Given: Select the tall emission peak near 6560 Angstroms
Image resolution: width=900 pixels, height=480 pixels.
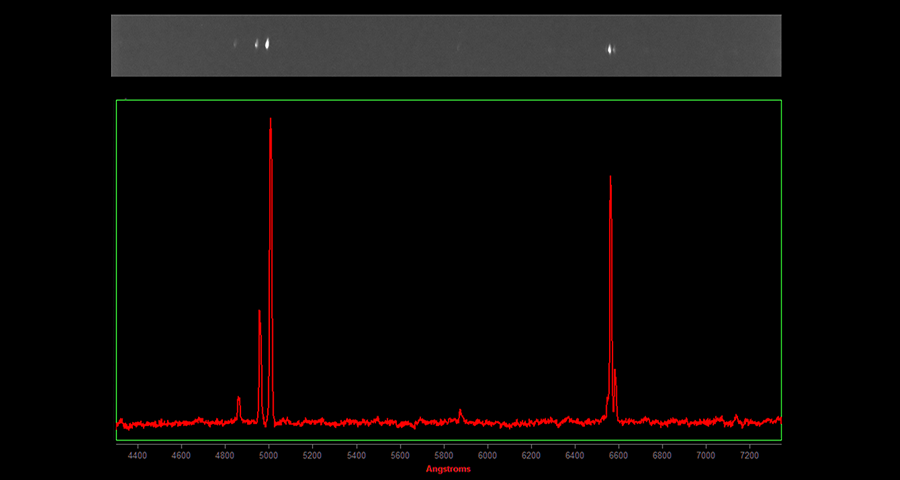Looking at the screenshot, I should pyautogui.click(x=610, y=180).
